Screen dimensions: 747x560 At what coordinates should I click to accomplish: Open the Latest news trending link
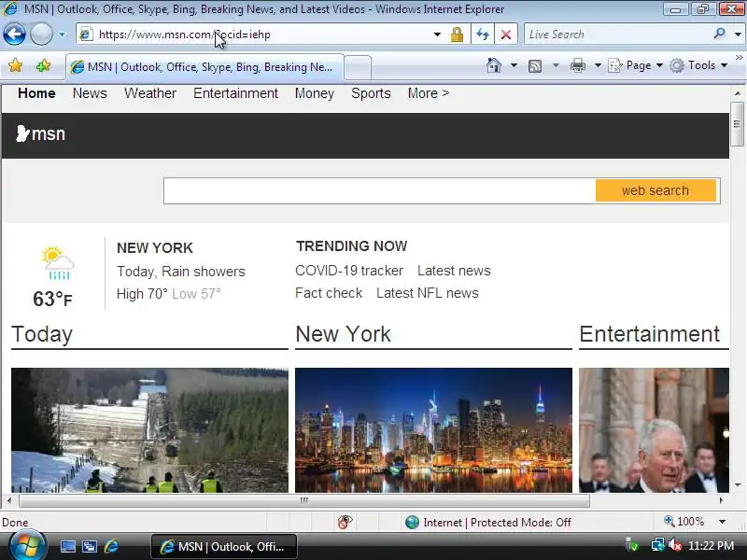(454, 271)
